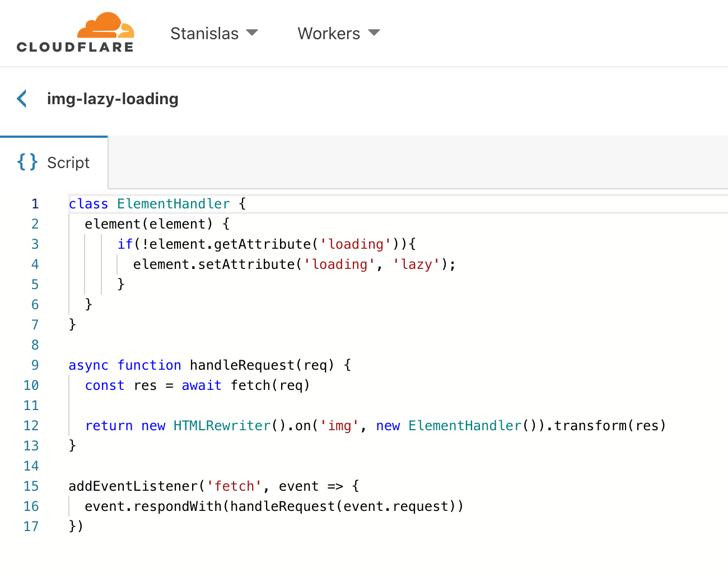Click the 'lazy' string literal
This screenshot has height=577, width=728.
pyautogui.click(x=416, y=264)
